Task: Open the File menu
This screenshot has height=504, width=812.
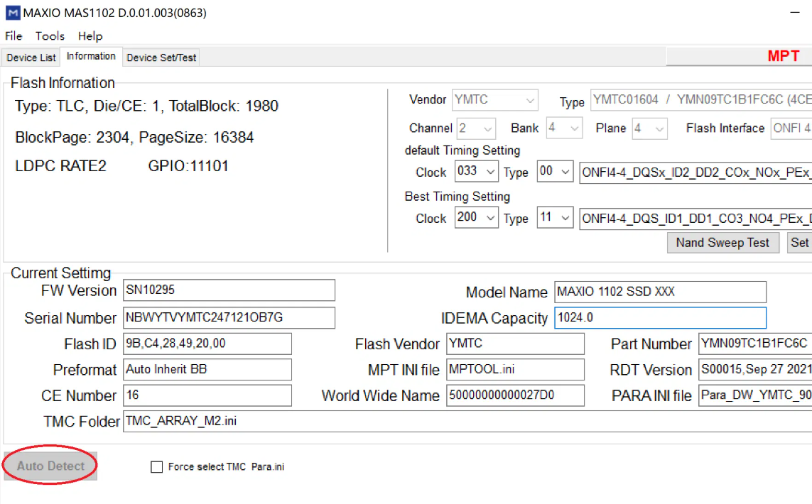Action: point(13,36)
